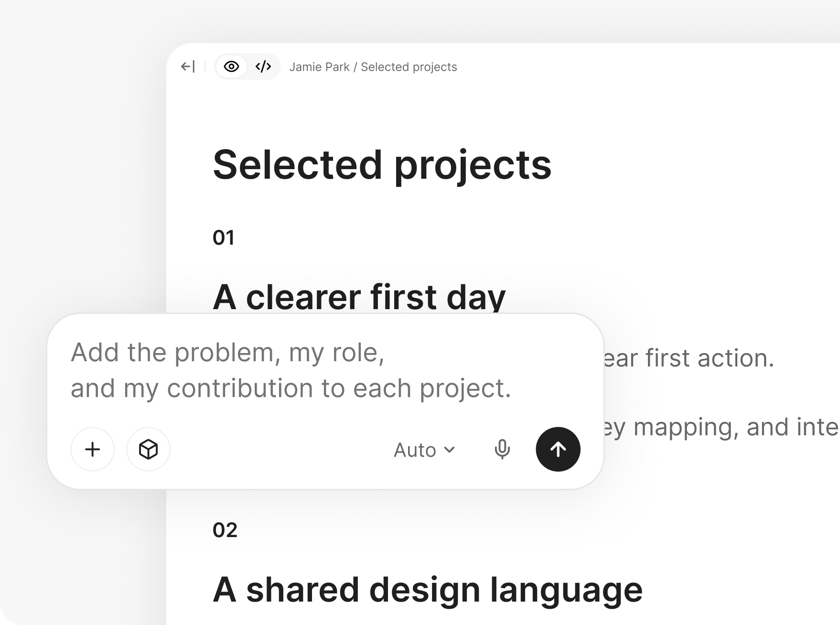Collapse the side panel with the arrow-bar icon
The width and height of the screenshot is (840, 625).
point(188,67)
